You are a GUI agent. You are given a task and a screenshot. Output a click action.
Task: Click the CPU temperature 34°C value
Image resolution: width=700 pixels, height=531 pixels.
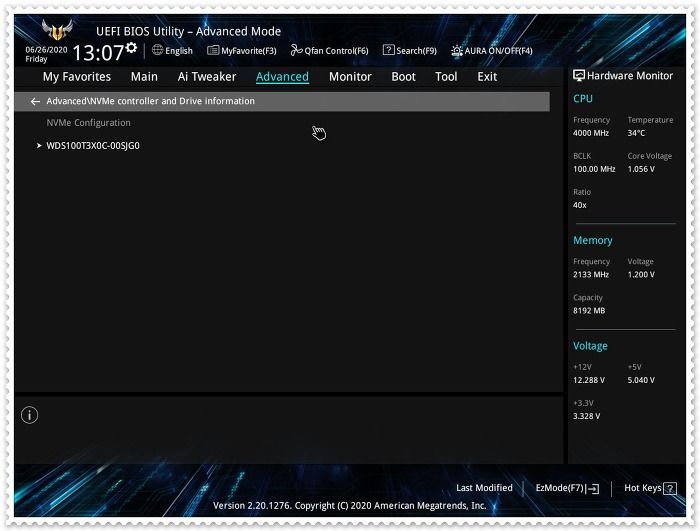tap(636, 133)
